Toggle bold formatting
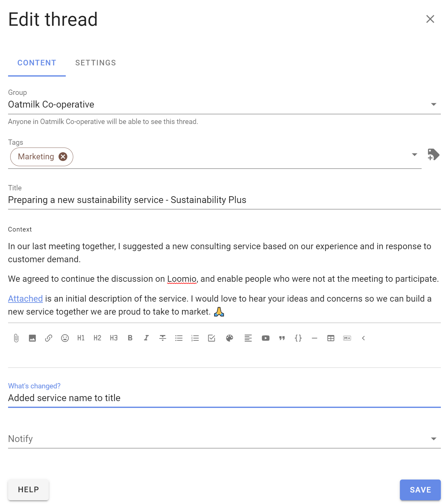The width and height of the screenshot is (448, 504). [x=130, y=338]
